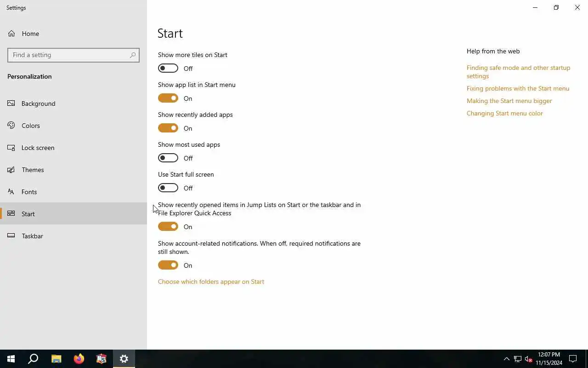Click the search magnifier in Find a setting
Image resolution: width=588 pixels, height=368 pixels.
133,55
